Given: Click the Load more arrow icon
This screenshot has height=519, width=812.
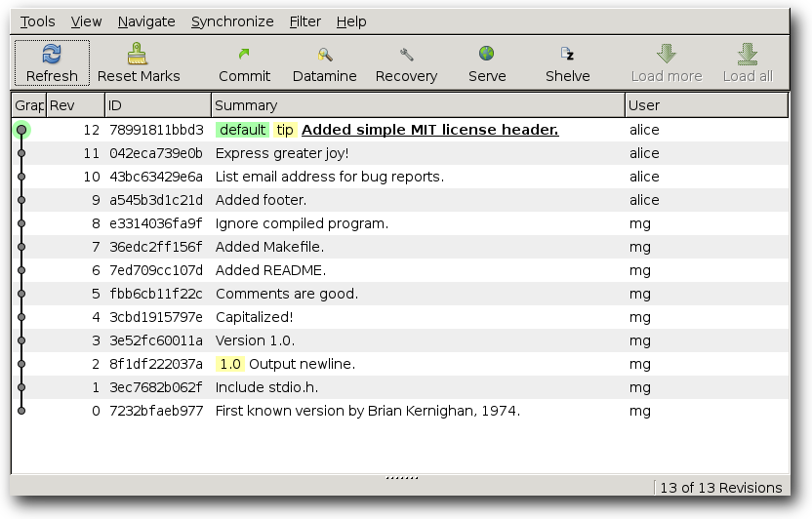Looking at the screenshot, I should pos(667,54).
